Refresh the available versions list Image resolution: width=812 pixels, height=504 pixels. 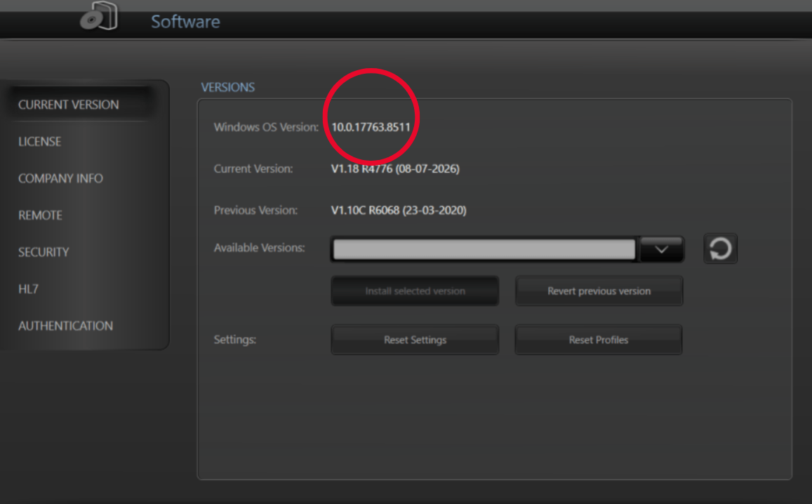(x=720, y=248)
